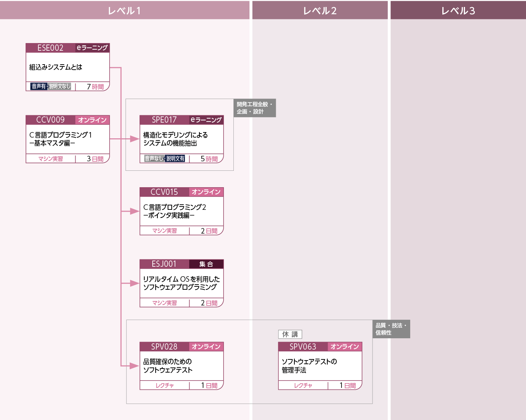Click the 2日間 duration on CCV015
Image resolution: width=526 pixels, height=420 pixels.
[209, 231]
